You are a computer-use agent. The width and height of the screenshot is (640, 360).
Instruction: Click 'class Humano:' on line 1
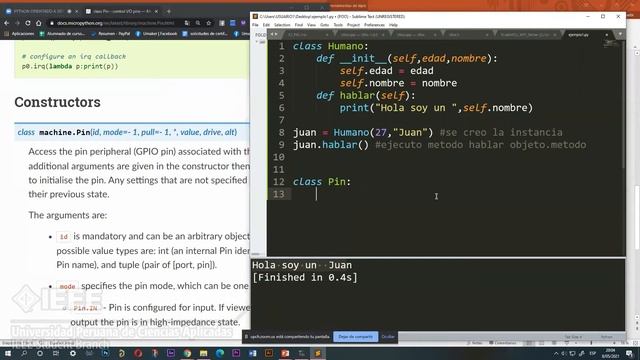[331, 46]
